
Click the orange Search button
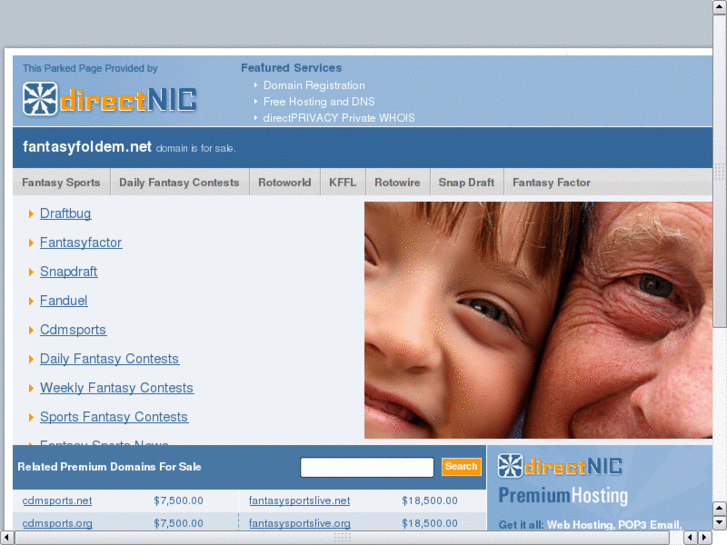click(461, 467)
